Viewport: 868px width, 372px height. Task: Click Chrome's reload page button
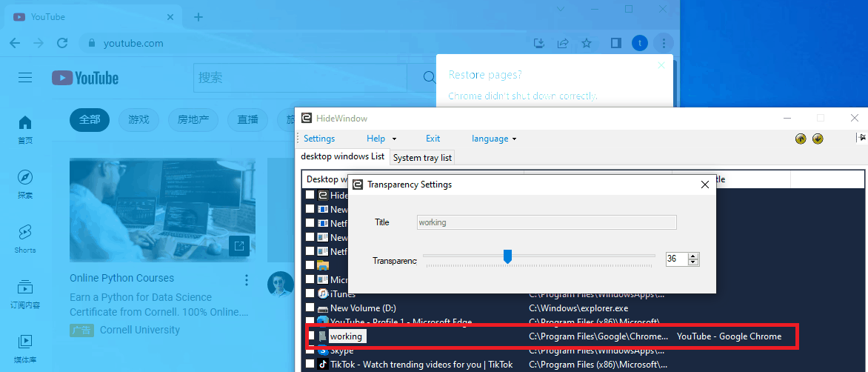[62, 43]
